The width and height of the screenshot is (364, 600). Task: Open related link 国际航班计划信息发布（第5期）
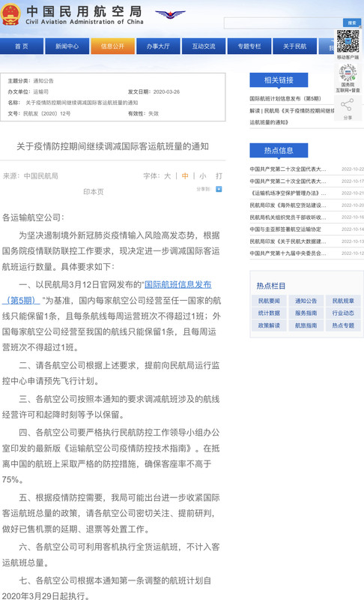coord(285,99)
